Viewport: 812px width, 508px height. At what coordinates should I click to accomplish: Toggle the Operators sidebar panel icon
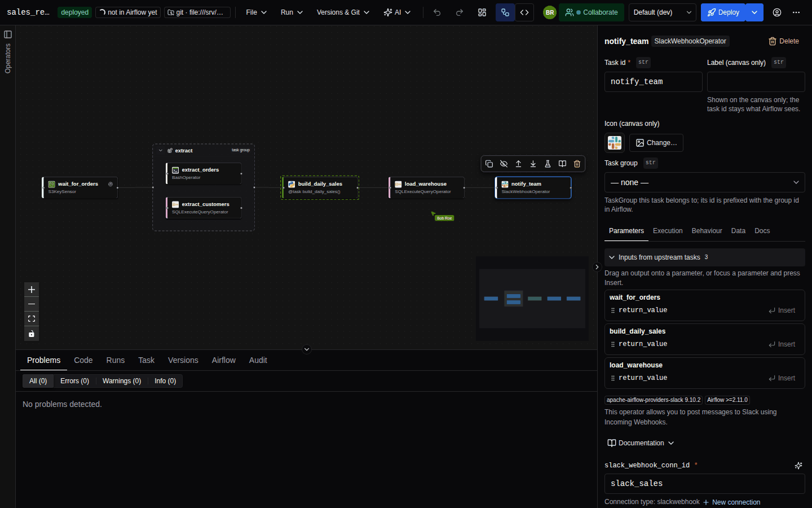tap(8, 34)
